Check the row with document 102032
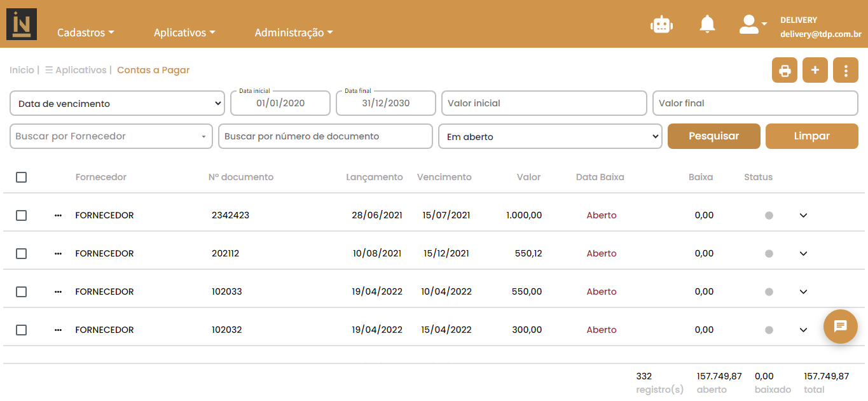This screenshot has width=868, height=401. (21, 330)
